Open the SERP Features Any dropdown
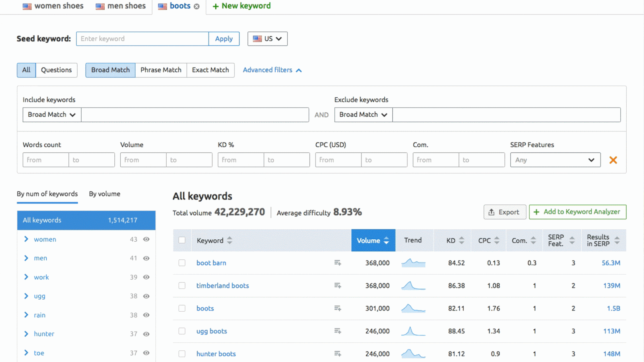644x362 pixels. click(555, 160)
